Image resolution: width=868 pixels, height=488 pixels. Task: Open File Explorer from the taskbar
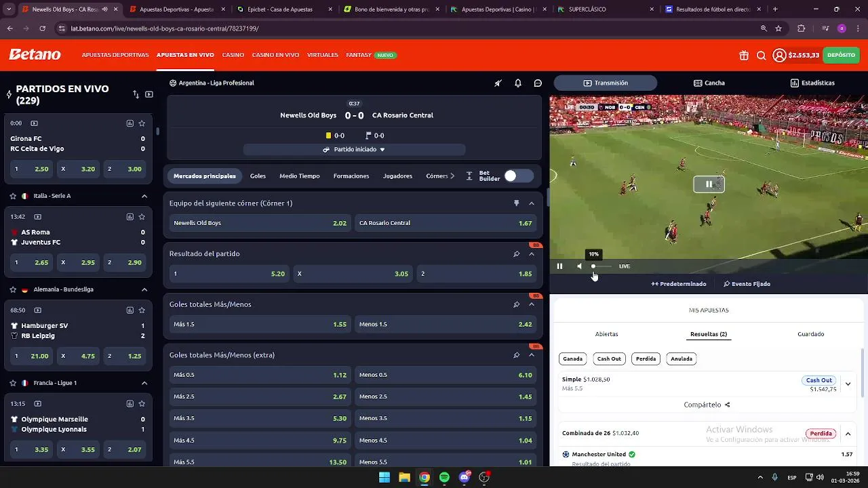point(404,477)
